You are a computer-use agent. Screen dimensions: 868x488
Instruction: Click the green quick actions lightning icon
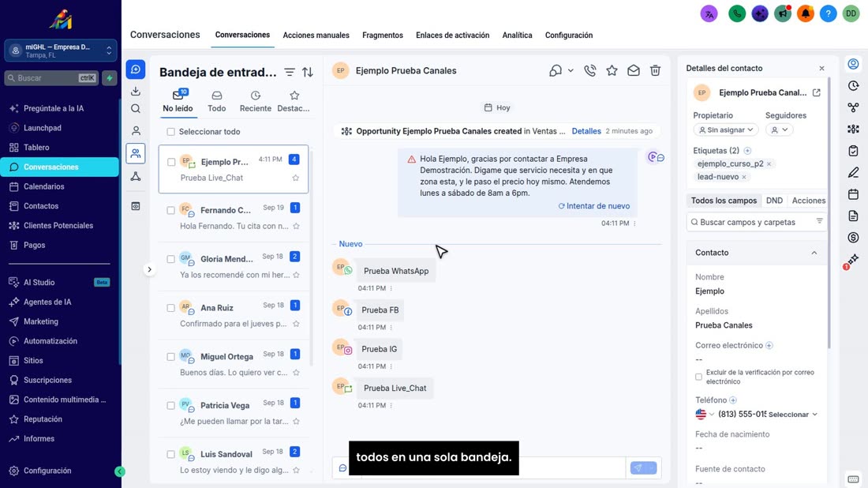coord(110,78)
